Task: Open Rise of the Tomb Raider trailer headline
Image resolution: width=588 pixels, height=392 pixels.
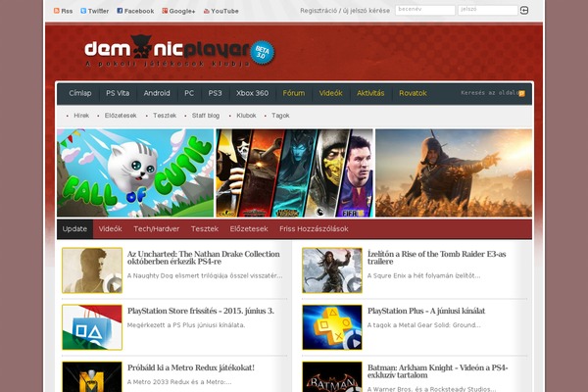Action: point(436,258)
